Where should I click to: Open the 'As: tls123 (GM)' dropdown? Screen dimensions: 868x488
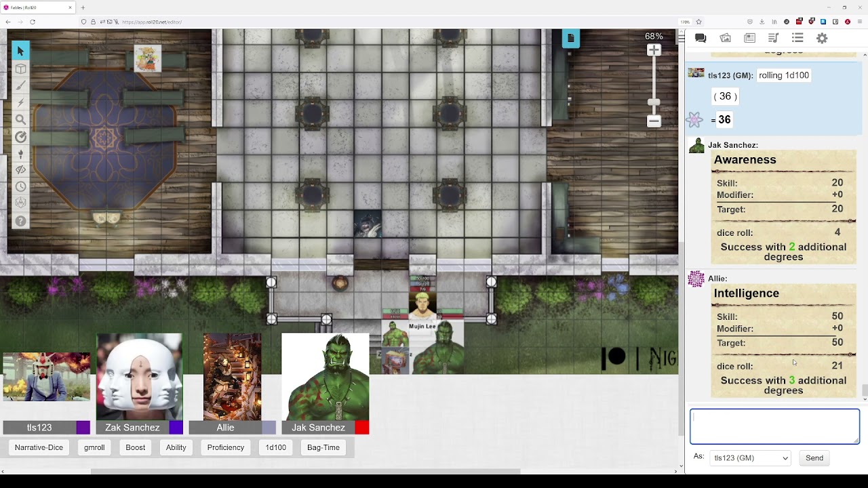tap(750, 458)
